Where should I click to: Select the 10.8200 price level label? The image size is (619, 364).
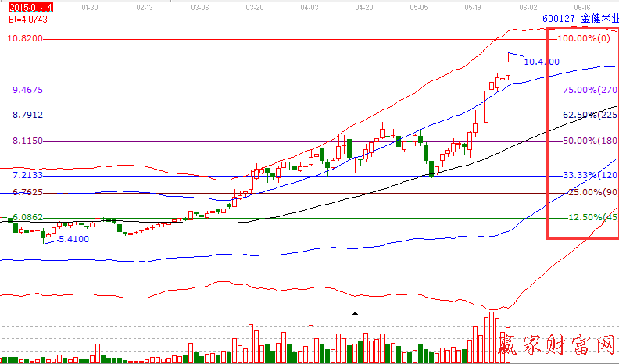pos(24,38)
